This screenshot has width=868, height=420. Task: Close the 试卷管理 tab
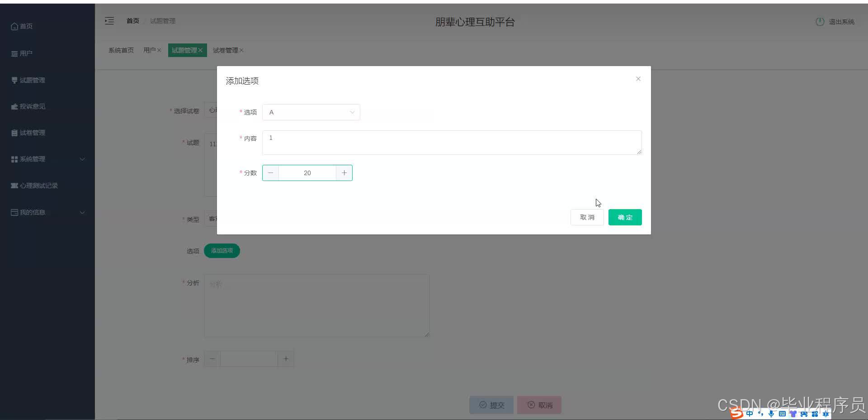point(241,50)
